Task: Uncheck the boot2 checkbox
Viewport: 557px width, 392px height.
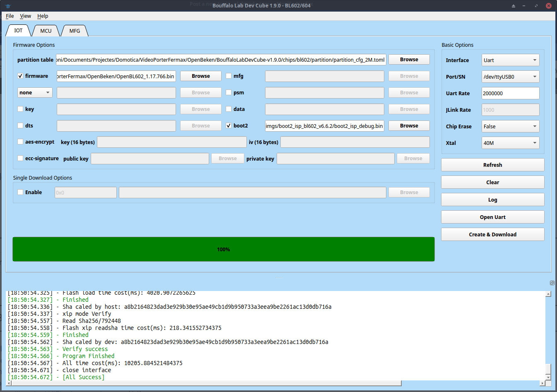Action: pyautogui.click(x=229, y=125)
